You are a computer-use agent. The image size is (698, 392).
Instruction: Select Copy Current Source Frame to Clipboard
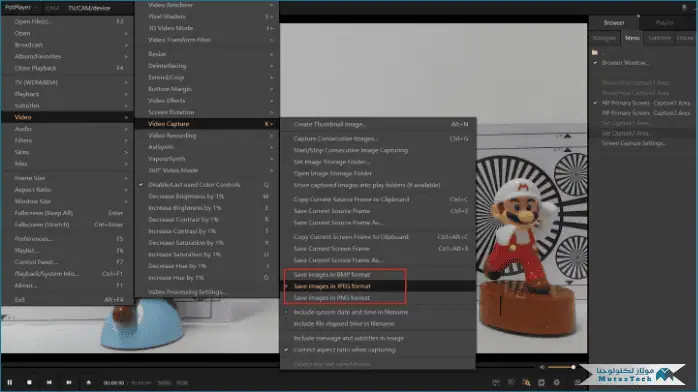378,199
